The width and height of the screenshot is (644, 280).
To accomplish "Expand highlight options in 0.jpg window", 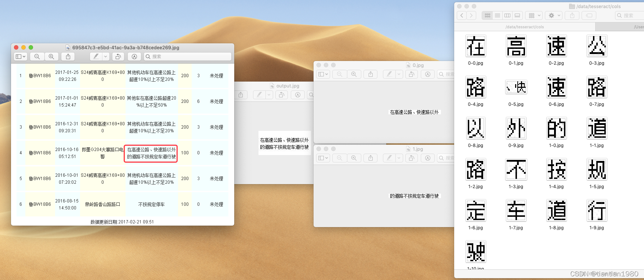I will click(x=399, y=74).
